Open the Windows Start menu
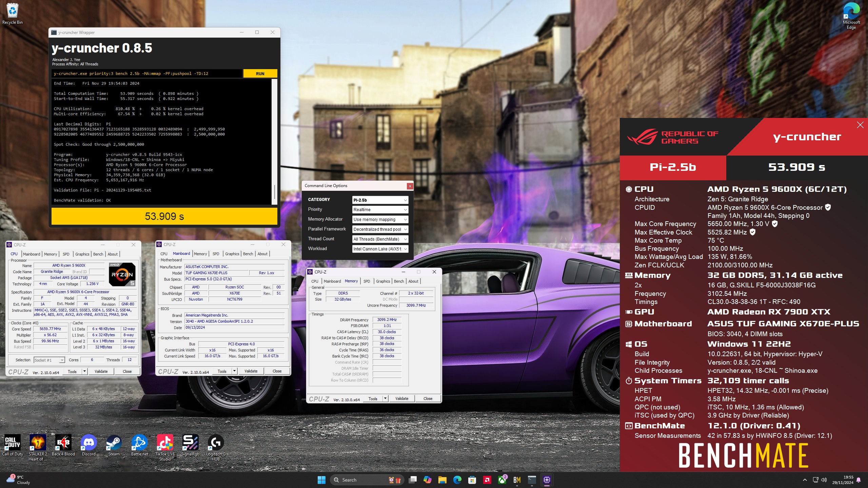This screenshot has width=868, height=488. click(321, 480)
